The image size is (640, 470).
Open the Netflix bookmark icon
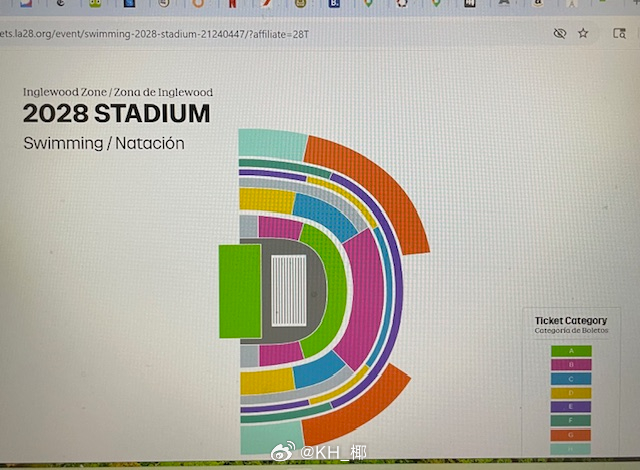(x=232, y=4)
